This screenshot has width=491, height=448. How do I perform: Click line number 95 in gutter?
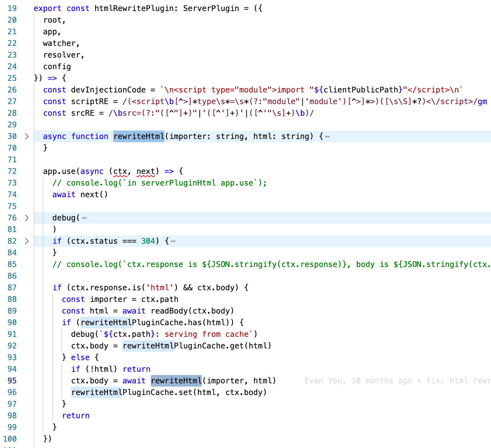[12, 381]
